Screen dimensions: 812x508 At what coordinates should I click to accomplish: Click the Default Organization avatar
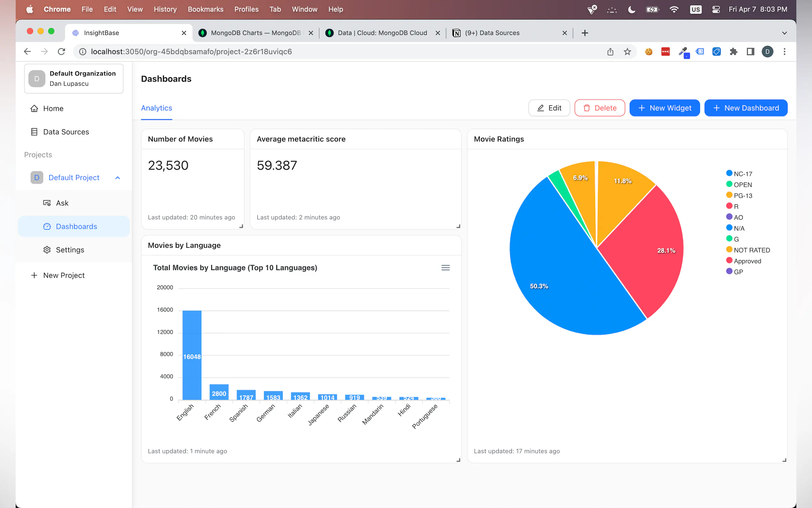click(x=36, y=78)
